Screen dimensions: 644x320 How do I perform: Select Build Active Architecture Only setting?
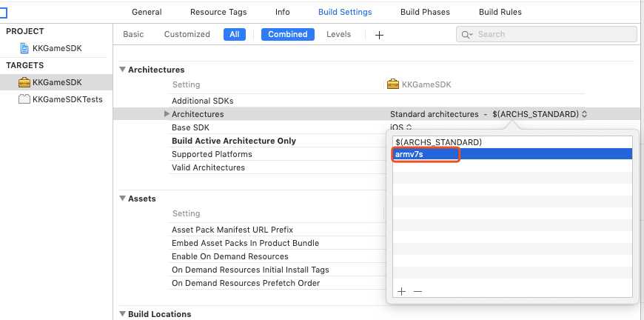(234, 141)
